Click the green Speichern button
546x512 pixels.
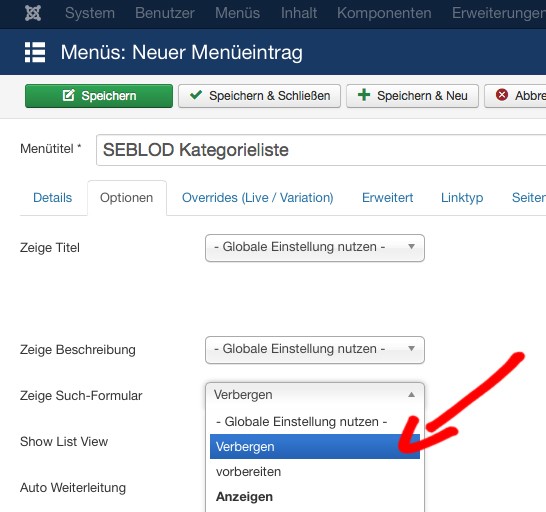(x=99, y=96)
